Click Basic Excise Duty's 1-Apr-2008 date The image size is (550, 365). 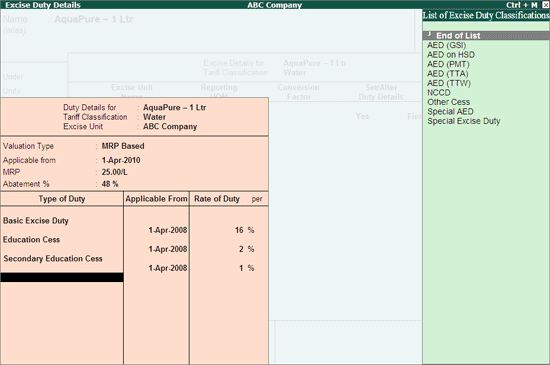168,230
